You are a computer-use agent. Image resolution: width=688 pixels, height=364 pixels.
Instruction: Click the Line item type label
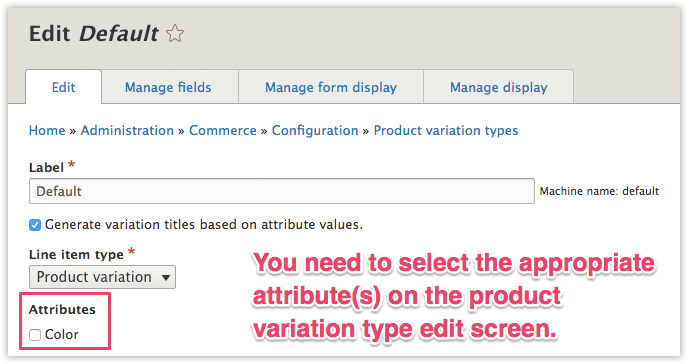click(76, 254)
